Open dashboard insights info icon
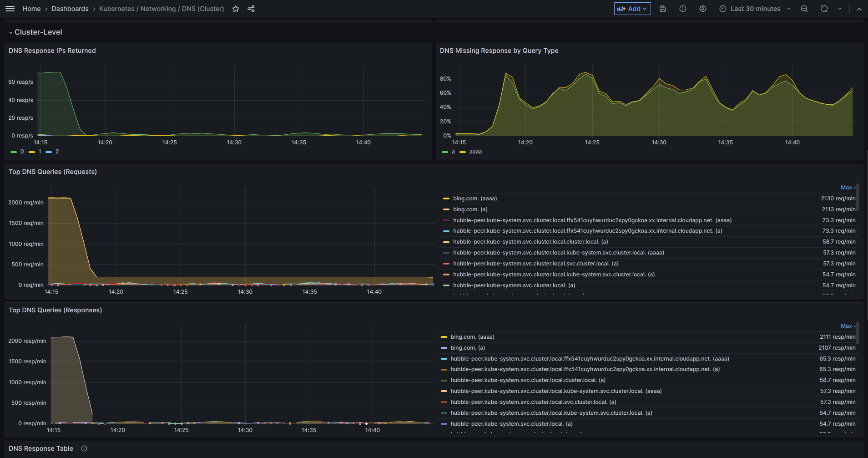868x458 pixels. (683, 9)
